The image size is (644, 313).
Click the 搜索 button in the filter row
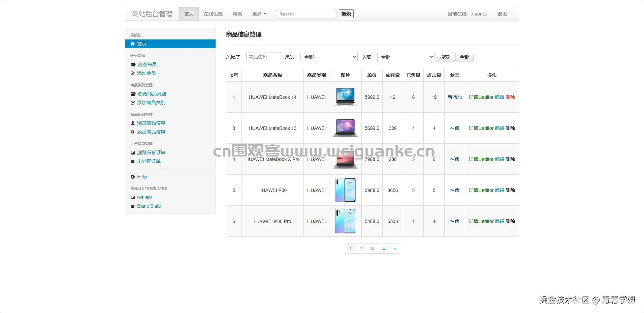coord(445,57)
